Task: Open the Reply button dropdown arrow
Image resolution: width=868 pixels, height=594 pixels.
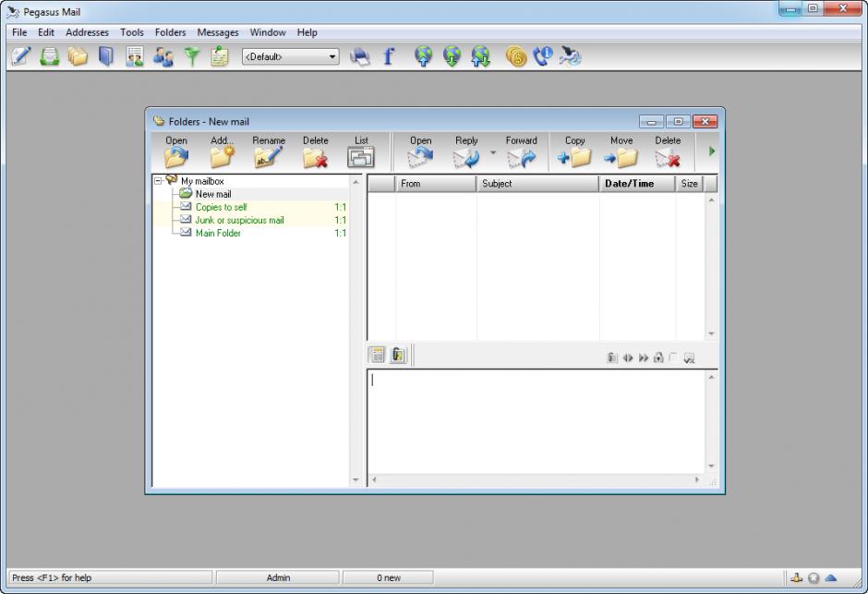Action: point(493,152)
